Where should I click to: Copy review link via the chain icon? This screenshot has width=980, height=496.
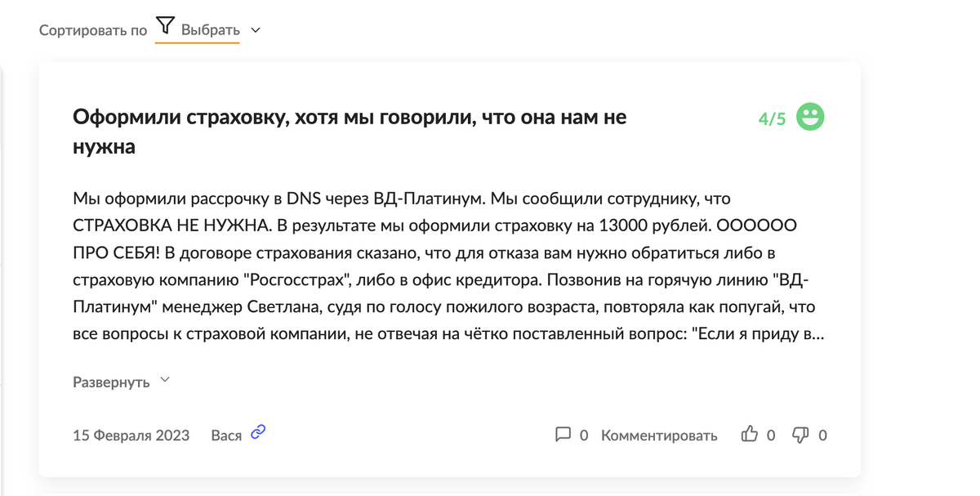click(257, 431)
